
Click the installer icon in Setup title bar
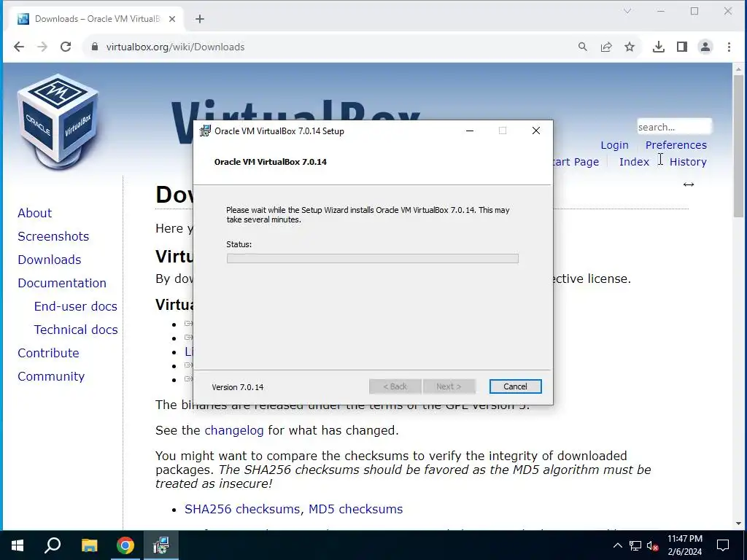205,131
